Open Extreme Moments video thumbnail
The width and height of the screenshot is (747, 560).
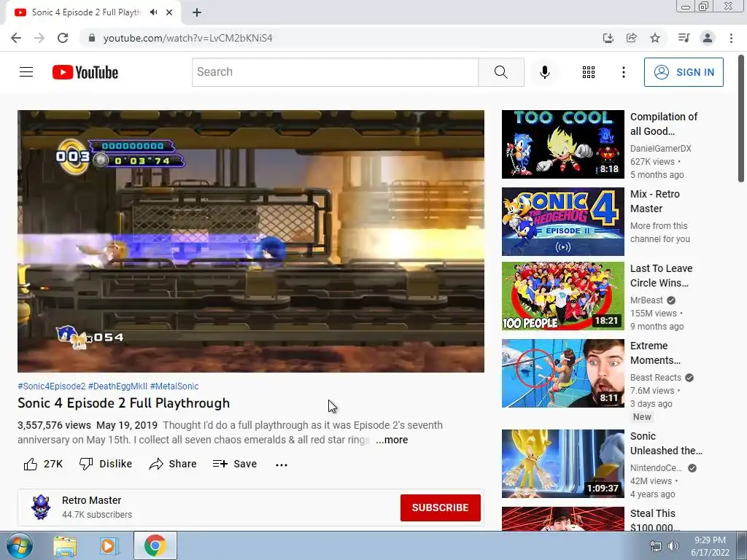click(562, 373)
